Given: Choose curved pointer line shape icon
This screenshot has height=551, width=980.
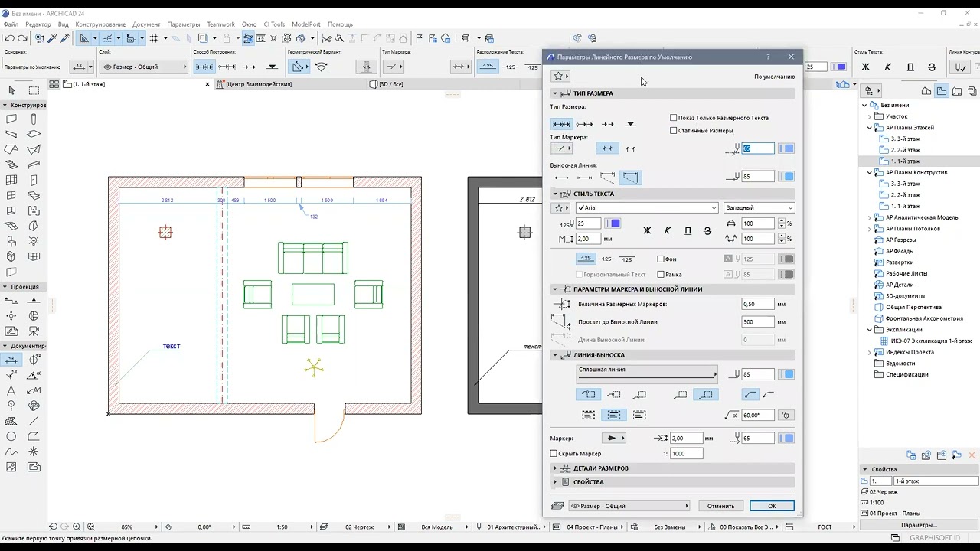Looking at the screenshot, I should point(768,395).
